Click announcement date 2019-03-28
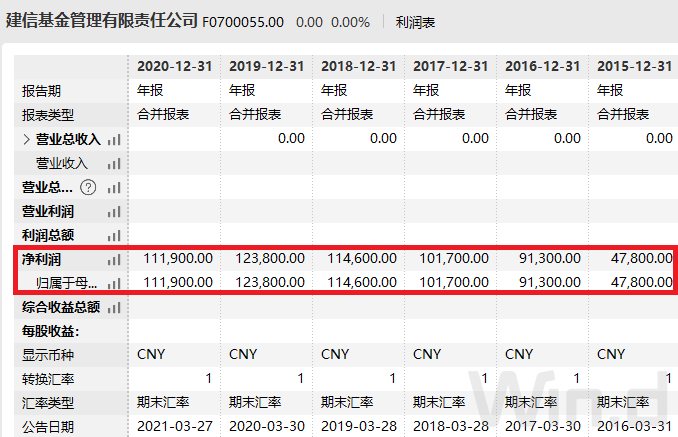The height and width of the screenshot is (437, 678). pos(359,427)
